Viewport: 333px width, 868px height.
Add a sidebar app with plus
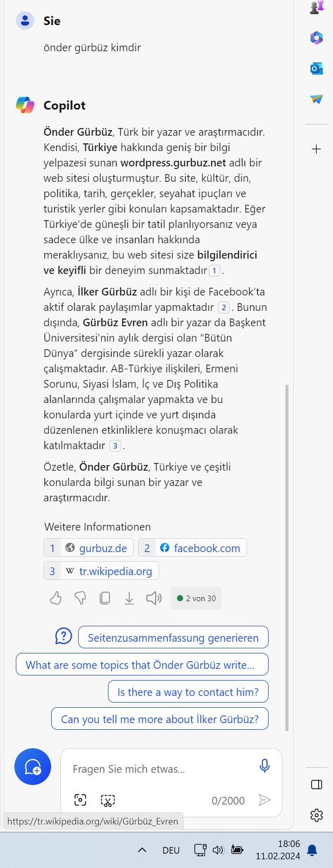click(x=317, y=149)
